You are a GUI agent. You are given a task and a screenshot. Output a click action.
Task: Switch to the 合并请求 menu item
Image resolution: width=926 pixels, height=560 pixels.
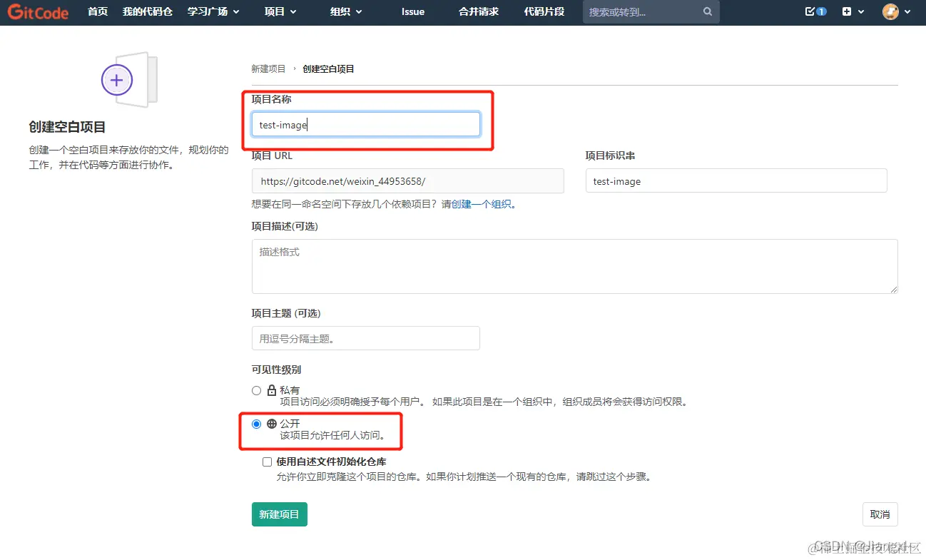(477, 11)
